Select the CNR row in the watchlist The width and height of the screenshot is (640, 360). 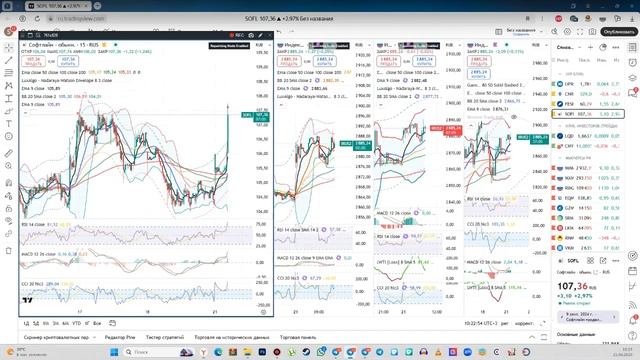tap(588, 94)
